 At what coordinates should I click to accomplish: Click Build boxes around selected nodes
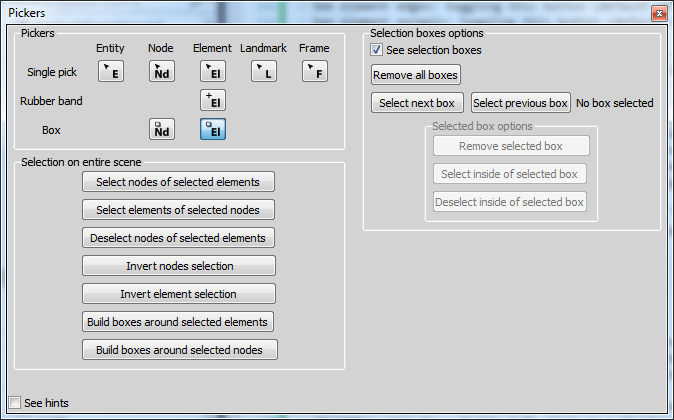[x=180, y=349]
